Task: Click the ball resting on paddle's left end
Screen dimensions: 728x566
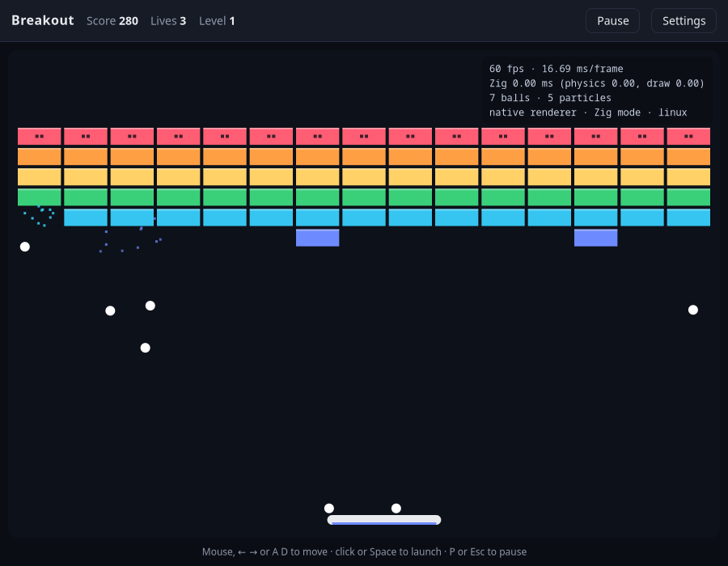Action: click(329, 509)
